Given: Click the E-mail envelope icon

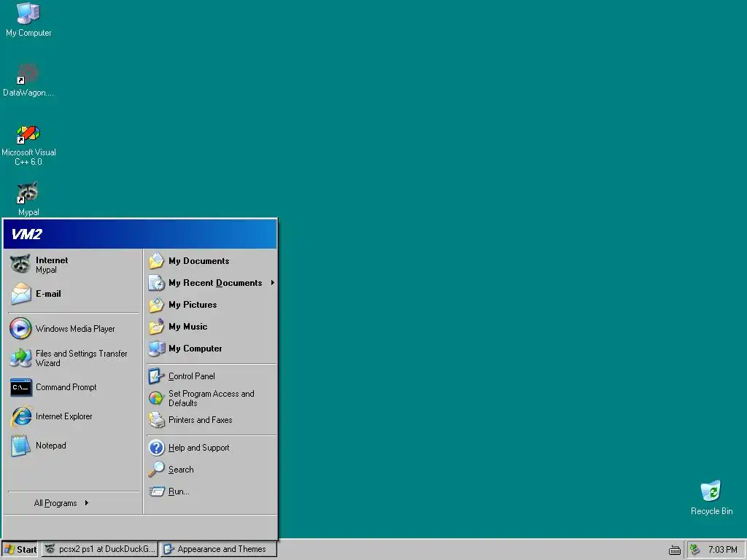Looking at the screenshot, I should click(20, 293).
